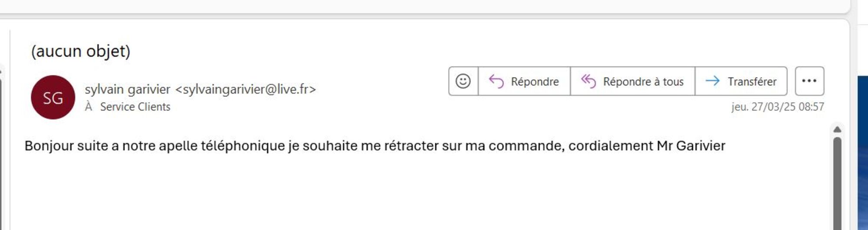Click the blue forward arrow icon

pos(712,81)
